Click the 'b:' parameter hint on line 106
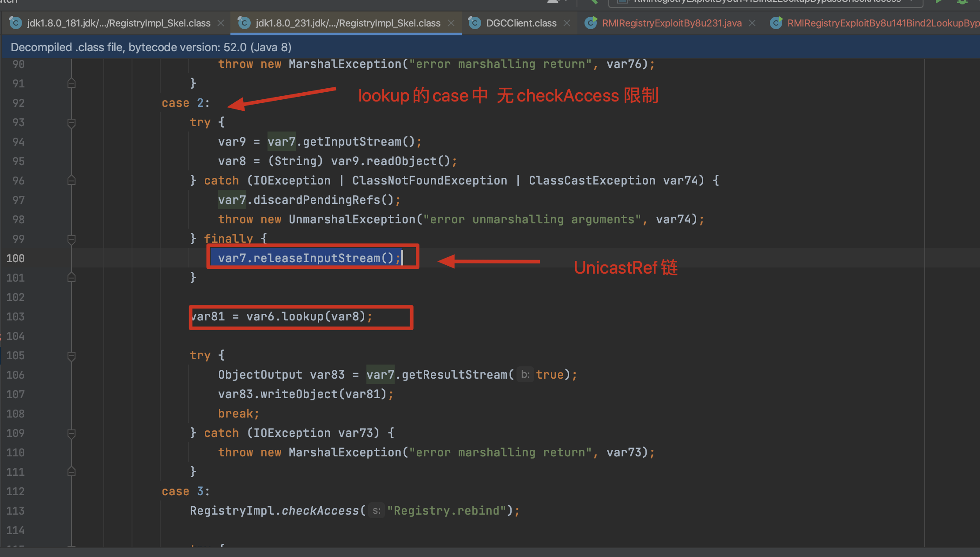 tap(525, 375)
